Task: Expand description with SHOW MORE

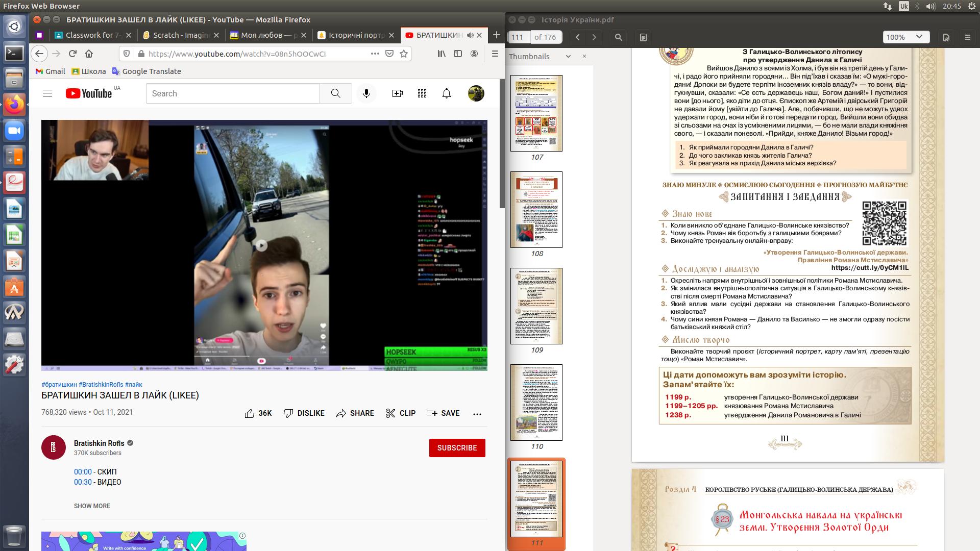Action: coord(92,506)
